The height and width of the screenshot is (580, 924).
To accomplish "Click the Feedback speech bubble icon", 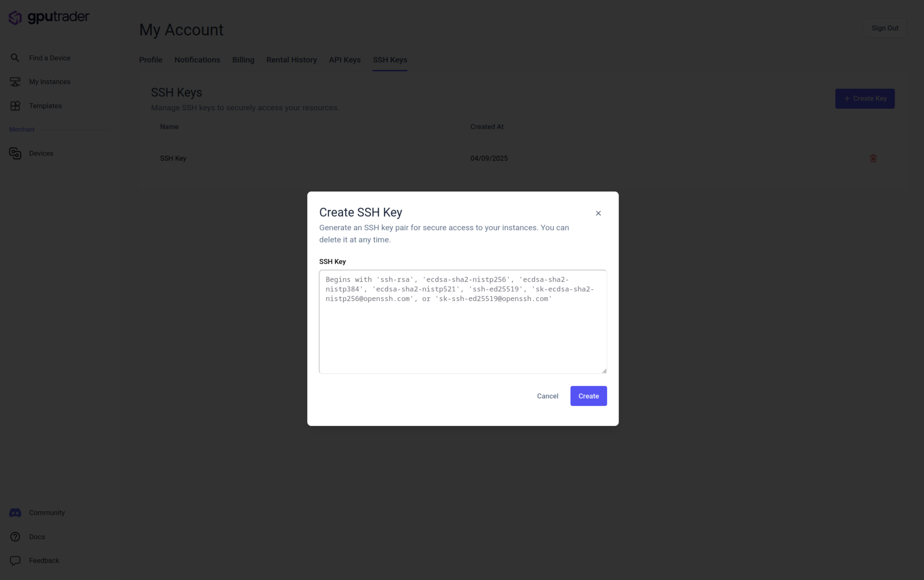I will pyautogui.click(x=15, y=561).
